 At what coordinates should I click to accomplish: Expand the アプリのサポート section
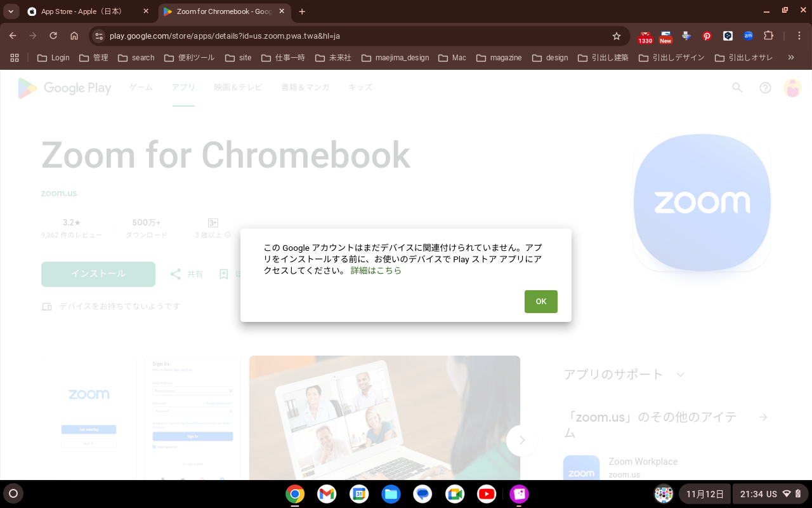[680, 375]
